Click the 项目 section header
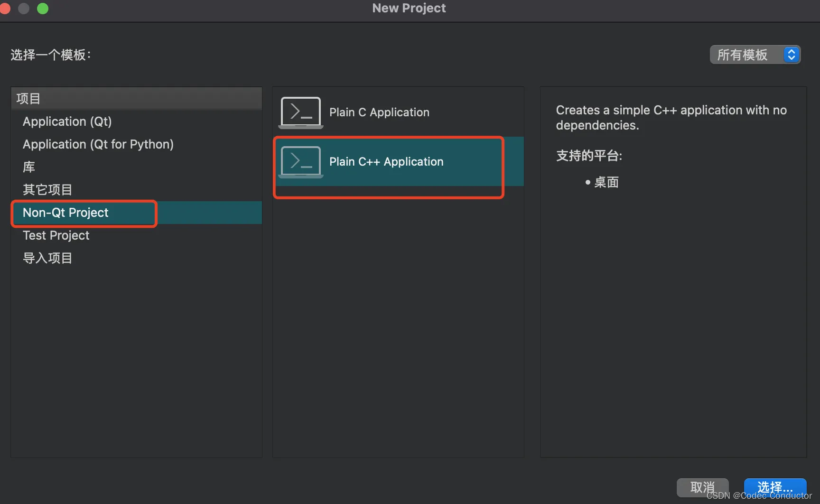Screen dimensions: 820x504 point(28,98)
